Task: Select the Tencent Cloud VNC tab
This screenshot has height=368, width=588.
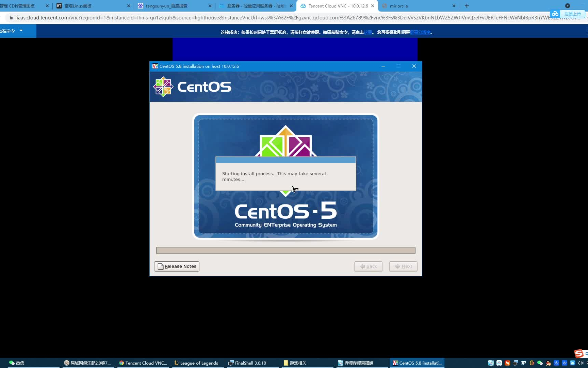Action: point(337,6)
